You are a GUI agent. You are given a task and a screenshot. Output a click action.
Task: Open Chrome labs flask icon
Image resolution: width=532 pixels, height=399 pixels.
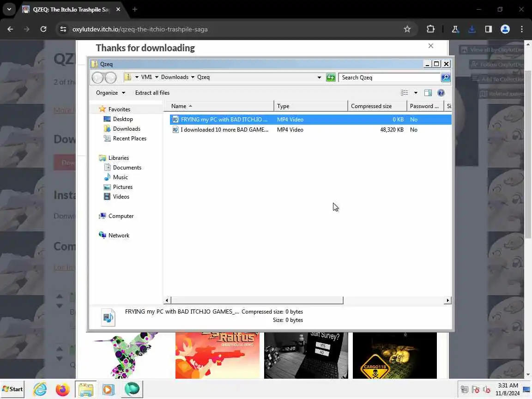tap(455, 29)
